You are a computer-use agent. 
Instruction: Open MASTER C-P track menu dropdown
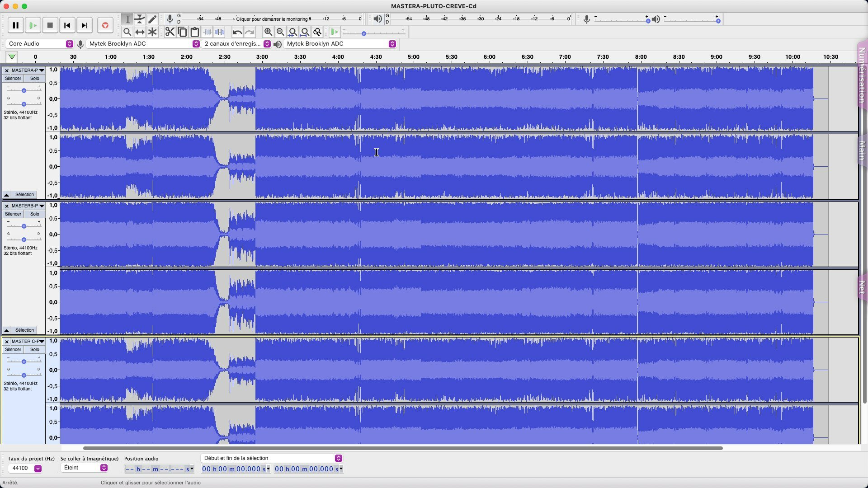click(28, 342)
